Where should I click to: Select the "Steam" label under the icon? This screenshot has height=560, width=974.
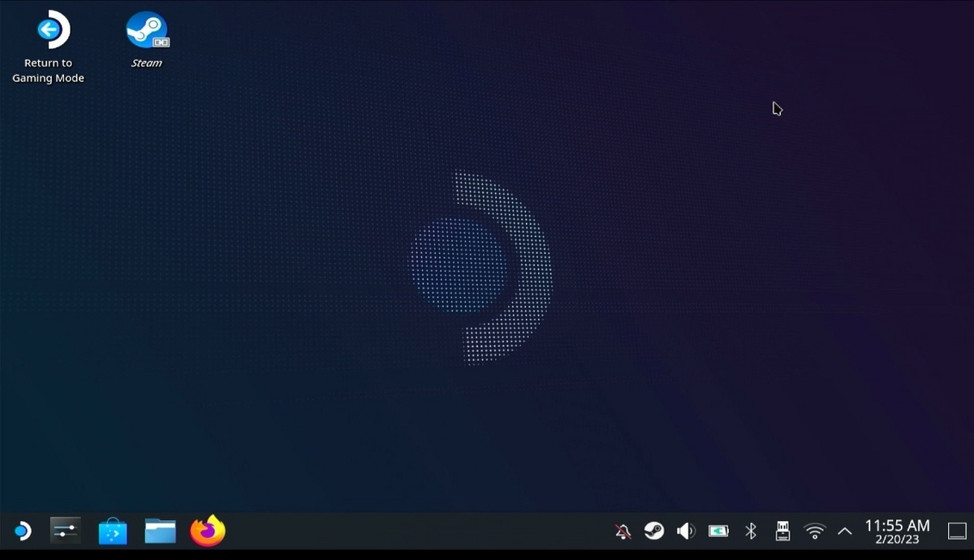[147, 63]
